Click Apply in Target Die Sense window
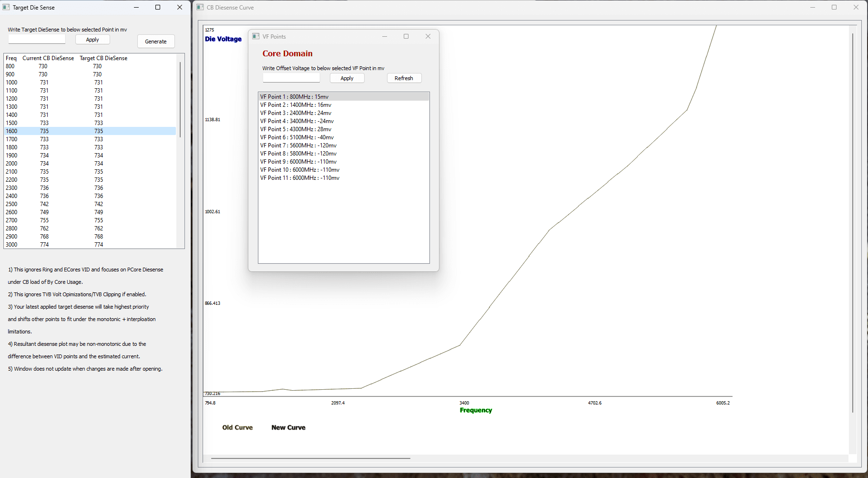Viewport: 868px width, 478px height. (92, 40)
